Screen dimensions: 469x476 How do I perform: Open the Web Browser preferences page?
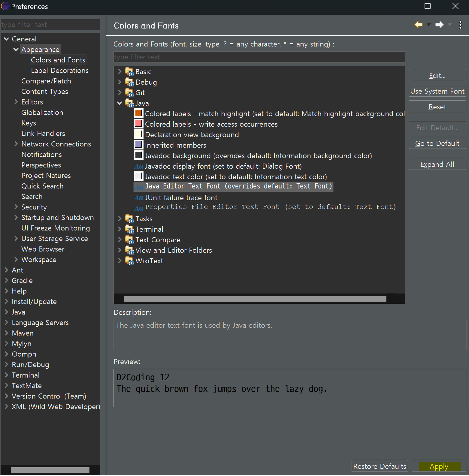43,249
